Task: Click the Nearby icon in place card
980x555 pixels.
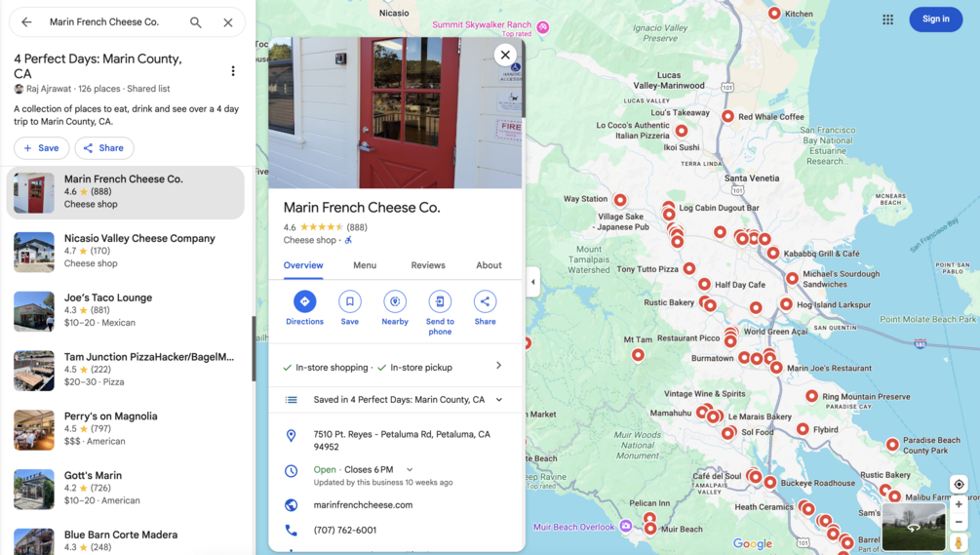Action: (x=395, y=301)
